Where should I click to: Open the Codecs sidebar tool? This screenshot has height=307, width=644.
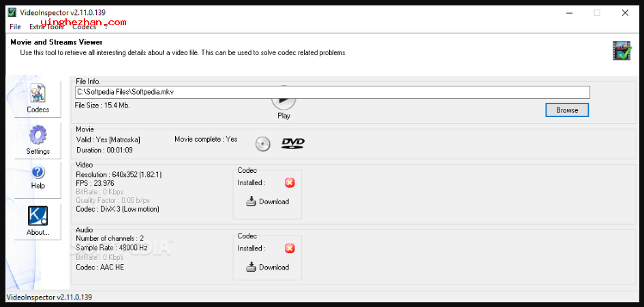click(x=37, y=99)
